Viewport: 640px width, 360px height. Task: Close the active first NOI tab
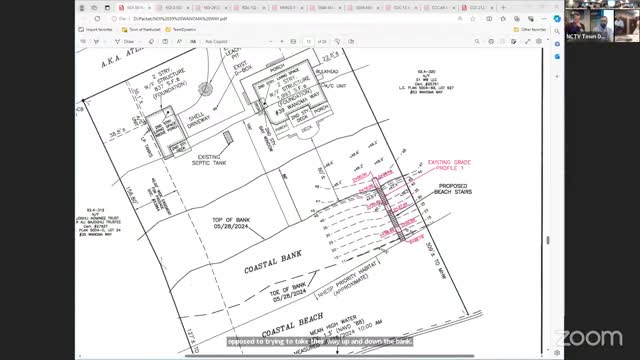click(x=149, y=8)
